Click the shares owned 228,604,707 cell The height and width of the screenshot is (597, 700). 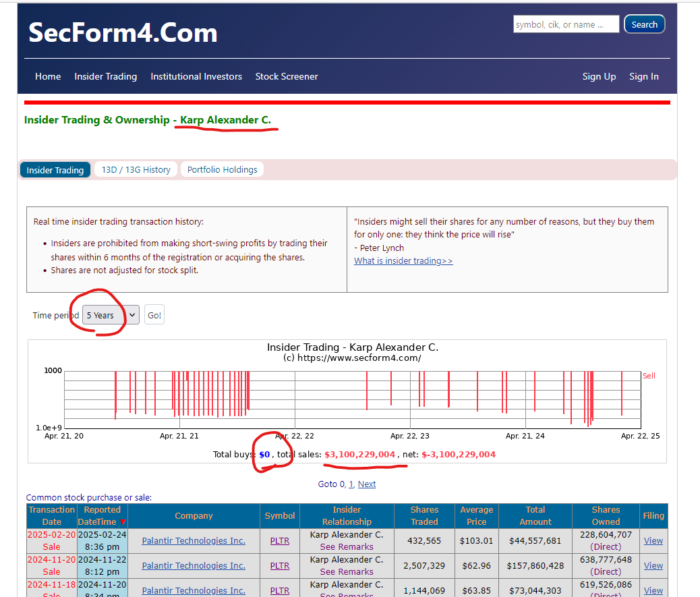(x=606, y=541)
